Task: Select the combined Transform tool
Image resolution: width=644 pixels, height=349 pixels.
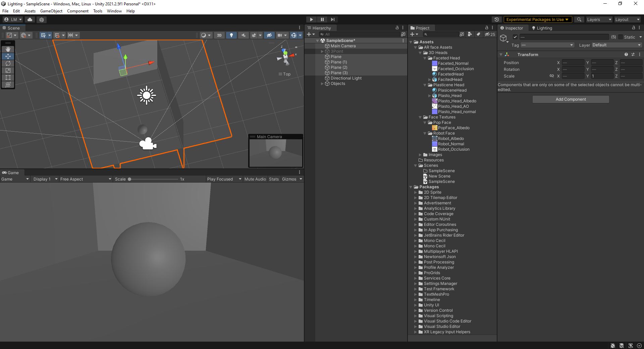Action: [8, 85]
